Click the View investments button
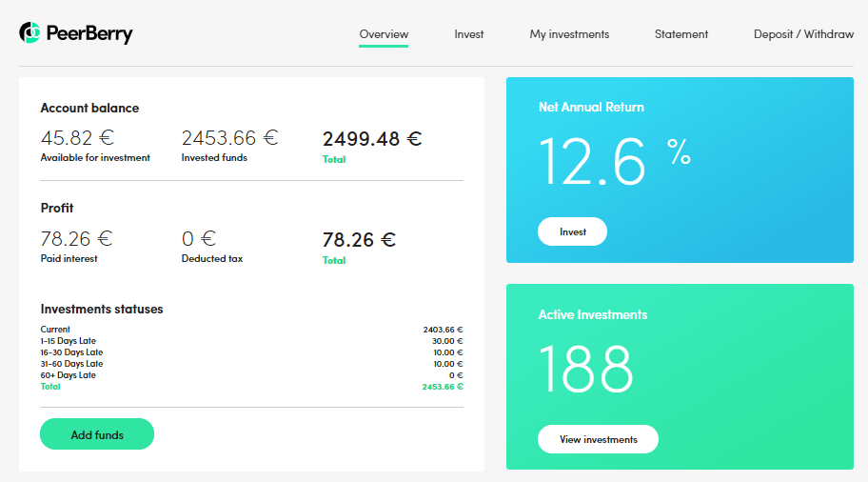The image size is (868, 482). point(598,439)
